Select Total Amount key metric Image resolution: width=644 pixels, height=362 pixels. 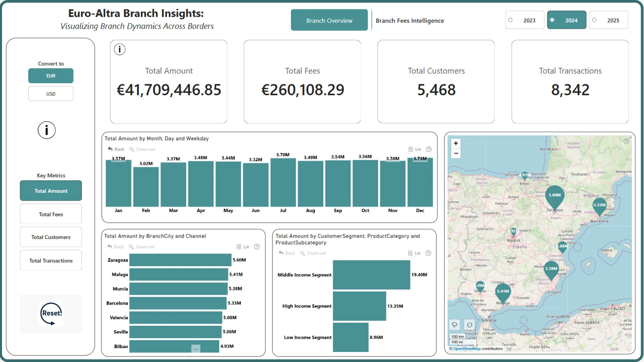tap(51, 191)
